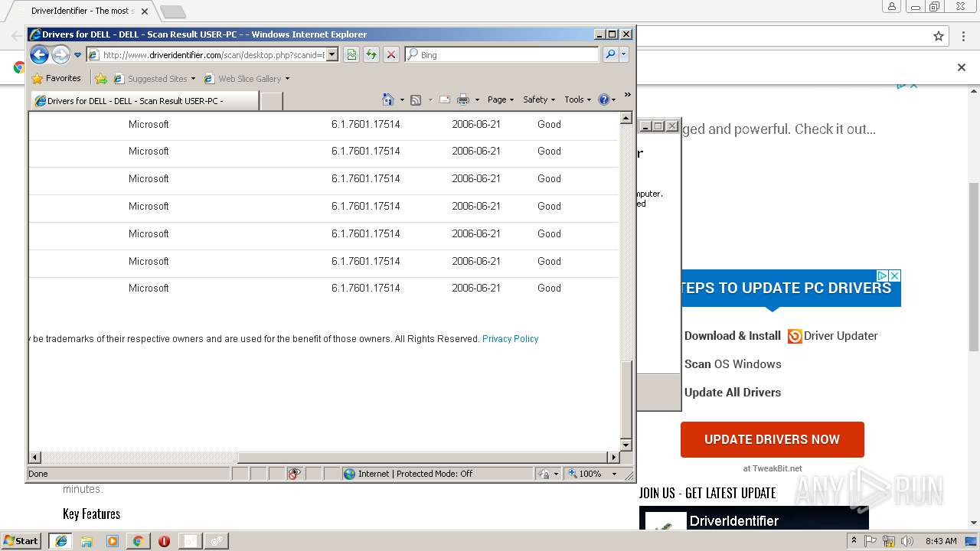The width and height of the screenshot is (980, 551).
Task: Bookmark page with Chrome star icon
Action: pyautogui.click(x=939, y=36)
